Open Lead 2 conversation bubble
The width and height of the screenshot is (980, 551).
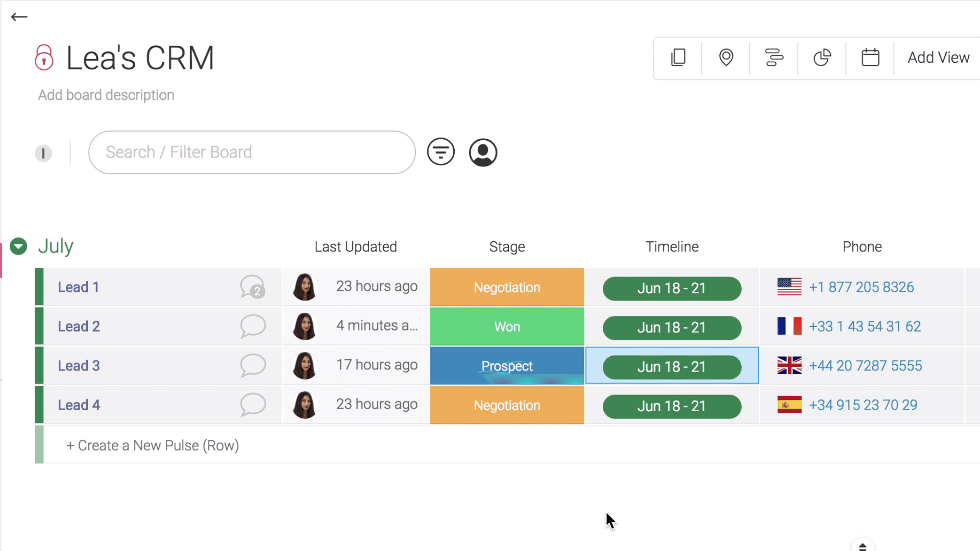tap(253, 326)
